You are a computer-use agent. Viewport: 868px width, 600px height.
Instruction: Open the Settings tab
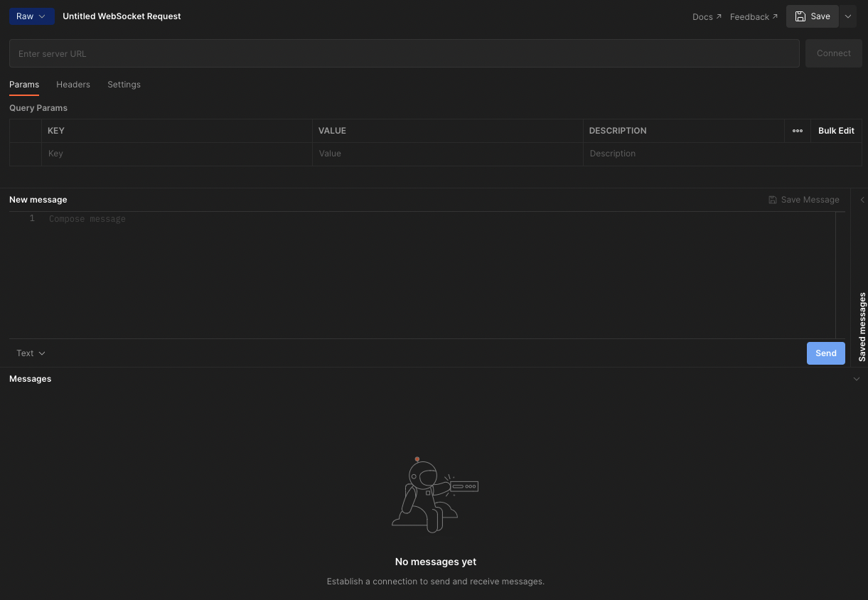pos(124,85)
